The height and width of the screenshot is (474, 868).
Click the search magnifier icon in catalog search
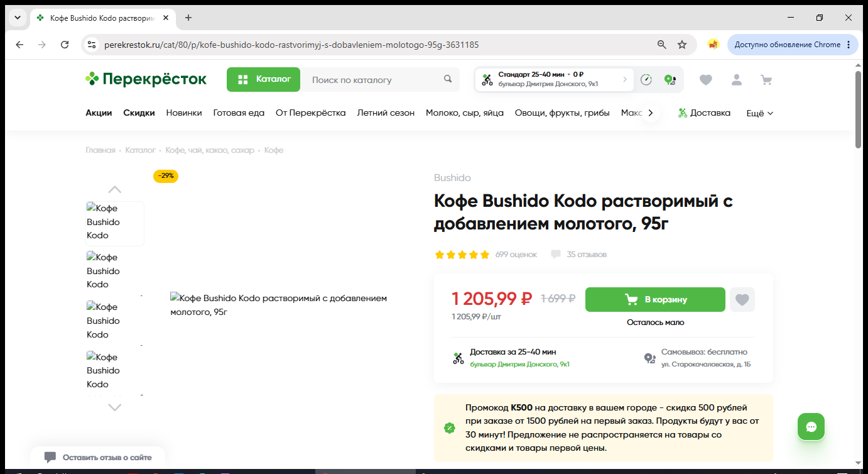[x=448, y=79]
